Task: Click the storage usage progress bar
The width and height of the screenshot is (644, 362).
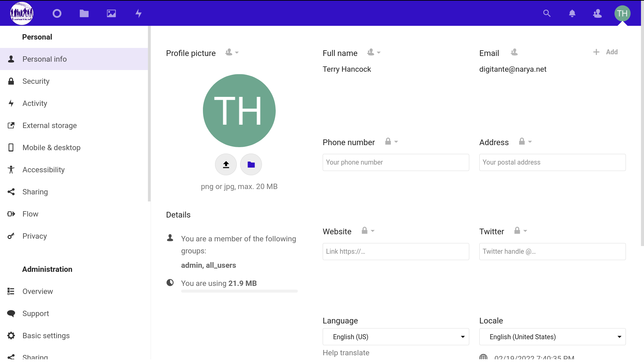Action: coord(239,291)
